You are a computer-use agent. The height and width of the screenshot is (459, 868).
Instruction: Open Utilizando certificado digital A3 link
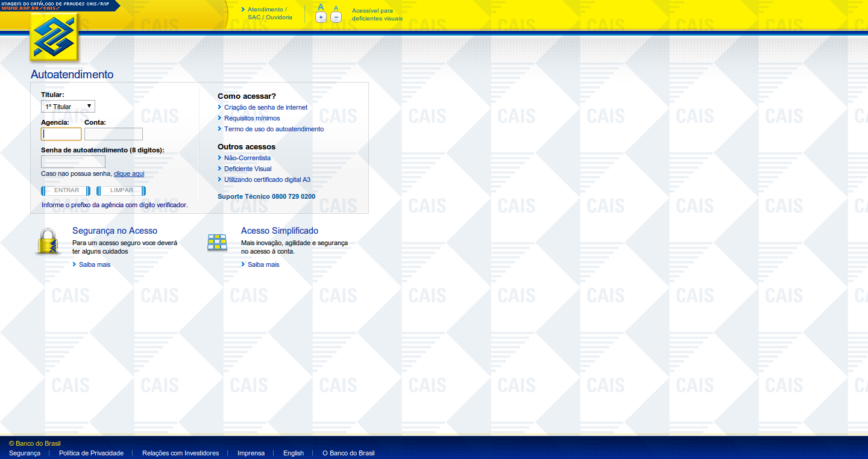click(x=267, y=180)
